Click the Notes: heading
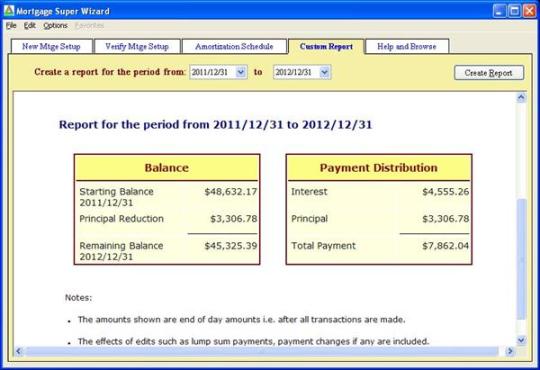Screen dimensions: 540x370 (79, 298)
